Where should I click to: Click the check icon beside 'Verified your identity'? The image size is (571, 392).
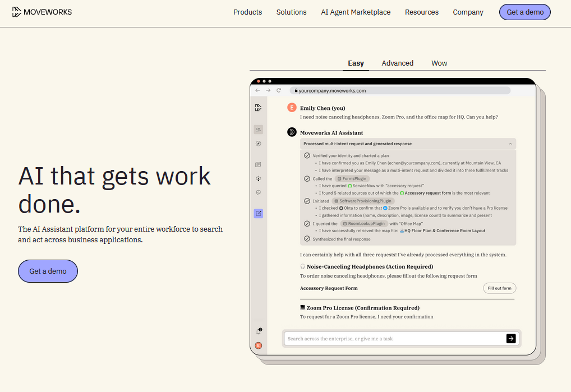307,155
